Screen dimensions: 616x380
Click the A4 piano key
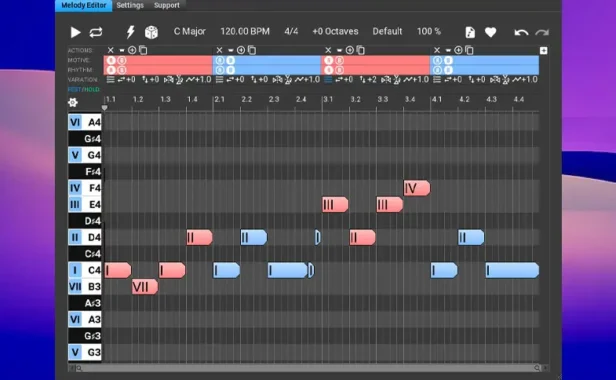[85, 123]
